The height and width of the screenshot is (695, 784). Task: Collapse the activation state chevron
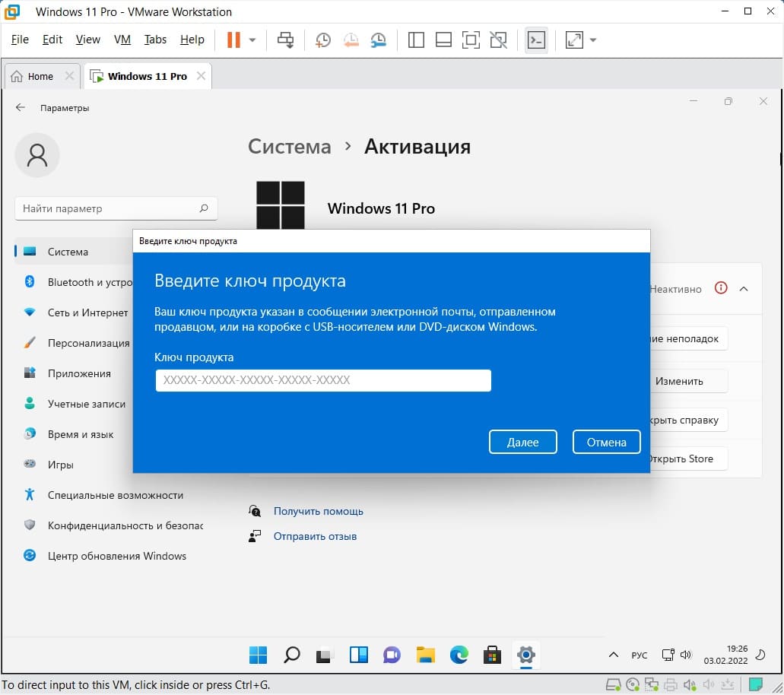point(744,288)
